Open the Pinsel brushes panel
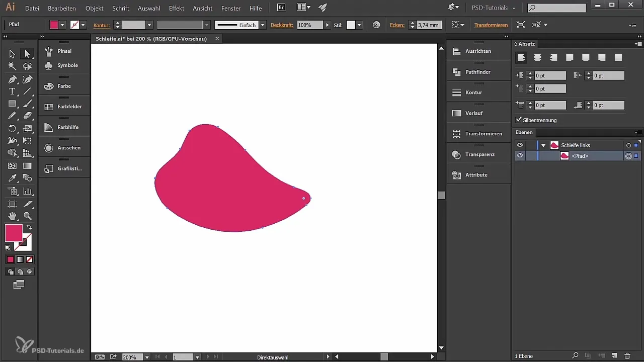 coord(64,51)
